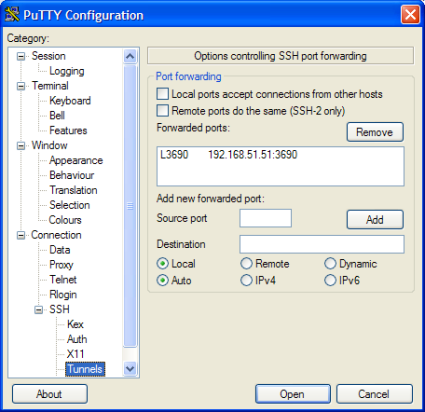Screen dimensions: 425x412
Task: Click the category list scroll-up arrow
Action: tap(130, 56)
